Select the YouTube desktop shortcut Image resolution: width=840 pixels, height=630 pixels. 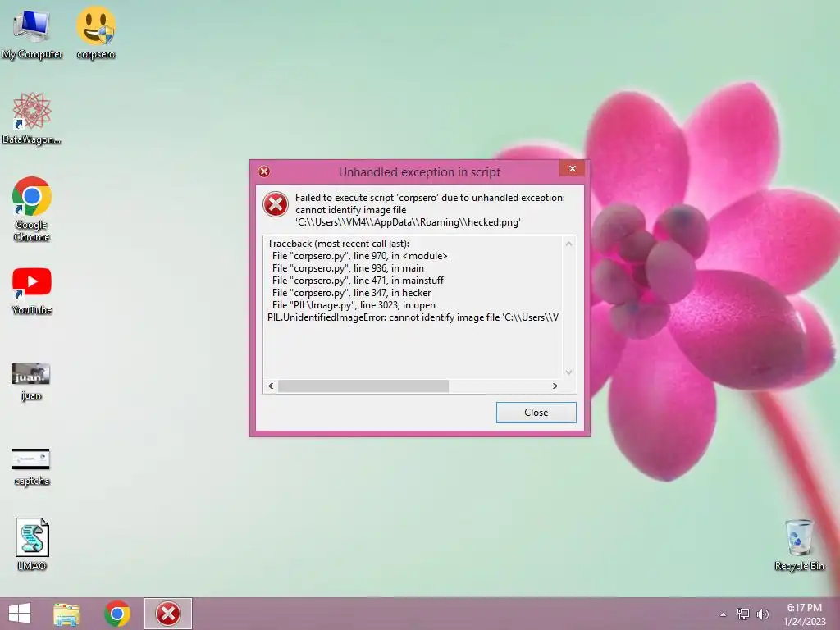[32, 291]
